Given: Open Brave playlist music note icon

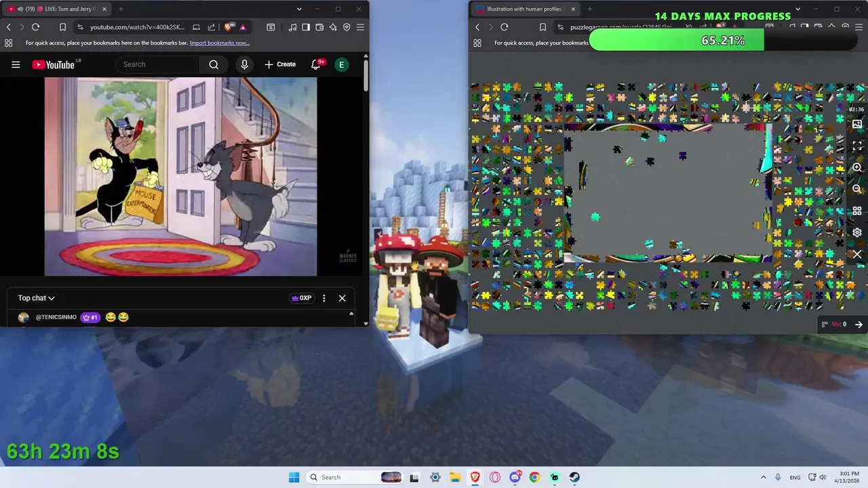Looking at the screenshot, I should click(292, 27).
